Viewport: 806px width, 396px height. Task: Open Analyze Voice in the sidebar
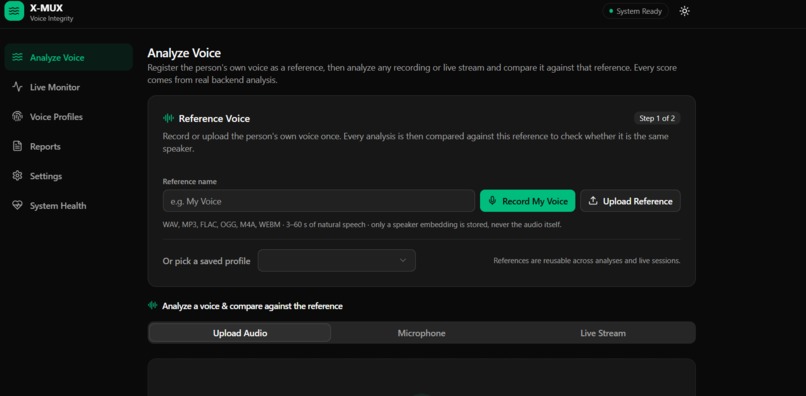coord(68,57)
